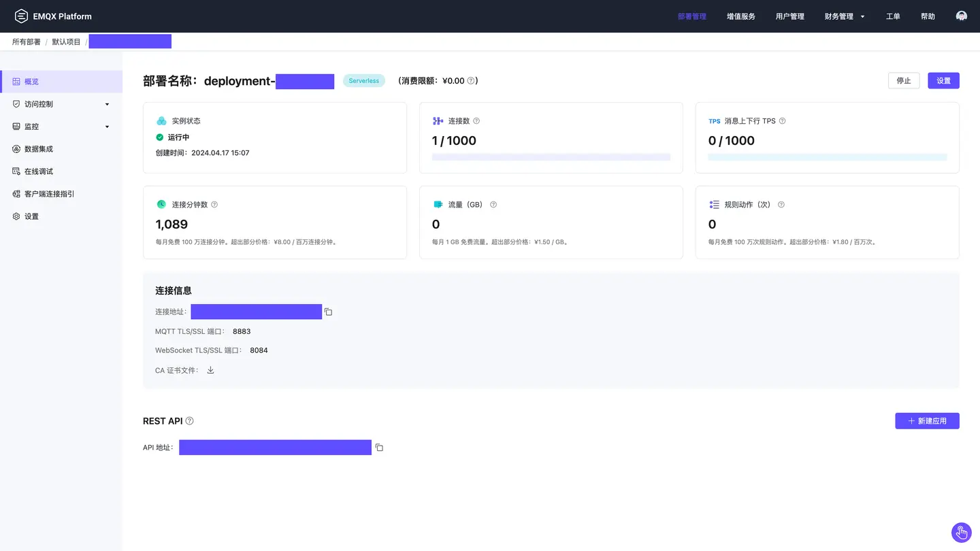Screen dimensions: 980x551
Task: Click 新建应用 to create a new application
Action: click(x=927, y=420)
